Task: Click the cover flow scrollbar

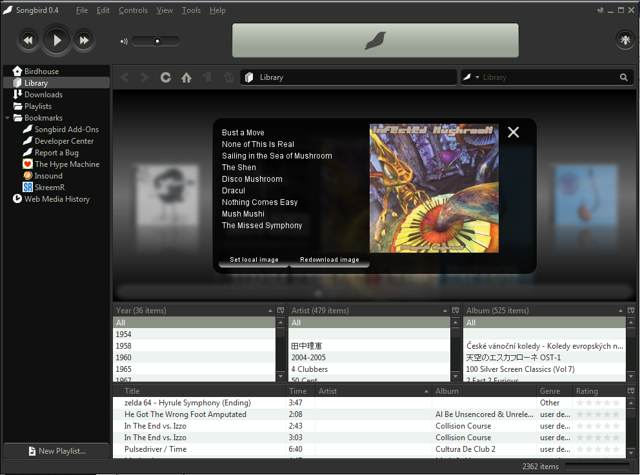Action: (x=374, y=293)
